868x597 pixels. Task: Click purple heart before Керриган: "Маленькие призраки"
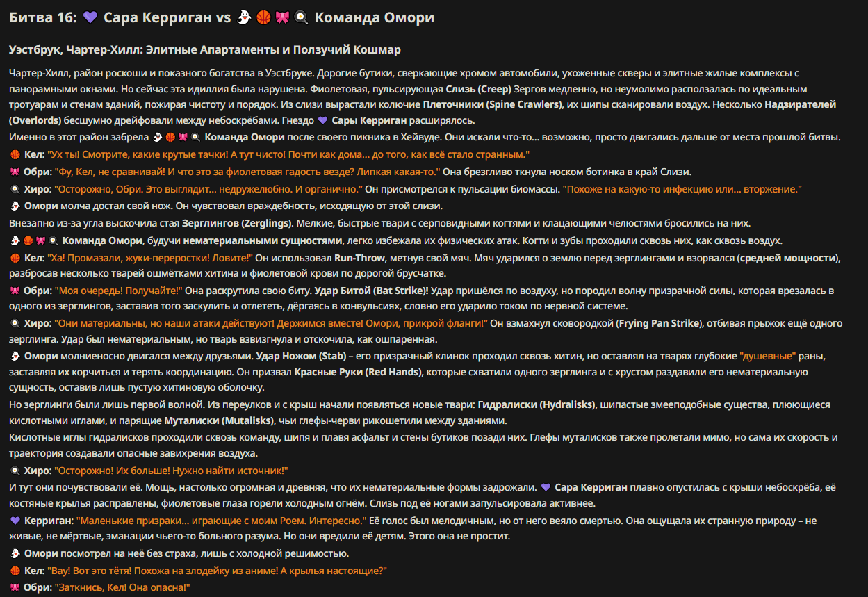point(15,521)
